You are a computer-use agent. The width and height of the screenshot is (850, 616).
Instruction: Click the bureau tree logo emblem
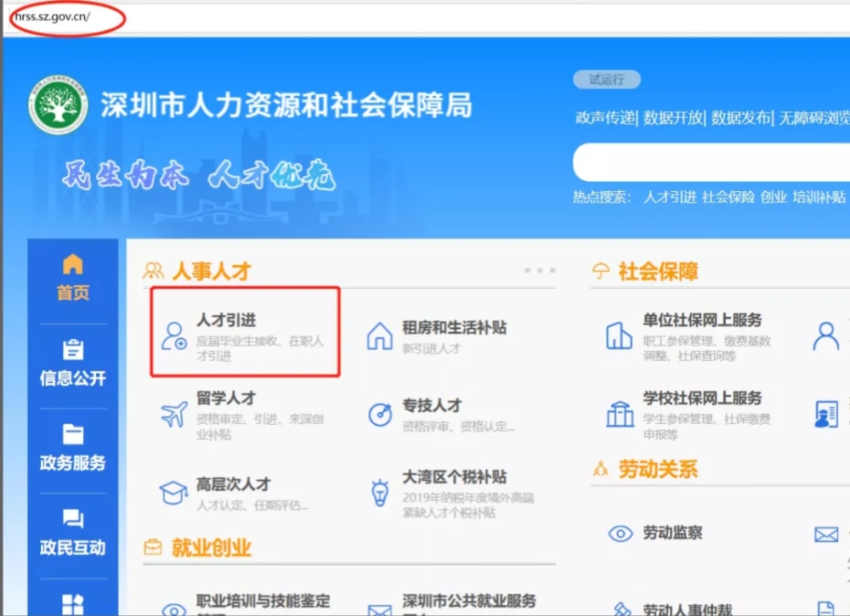[x=58, y=105]
